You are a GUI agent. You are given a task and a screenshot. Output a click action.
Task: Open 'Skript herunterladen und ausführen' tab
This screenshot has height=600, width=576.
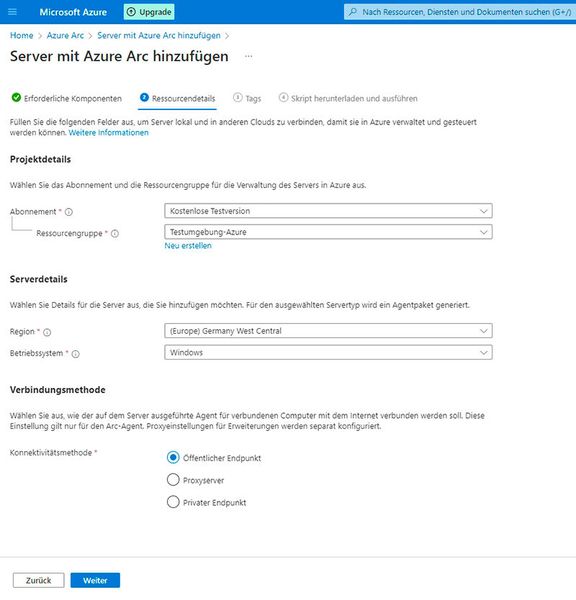[x=348, y=98]
